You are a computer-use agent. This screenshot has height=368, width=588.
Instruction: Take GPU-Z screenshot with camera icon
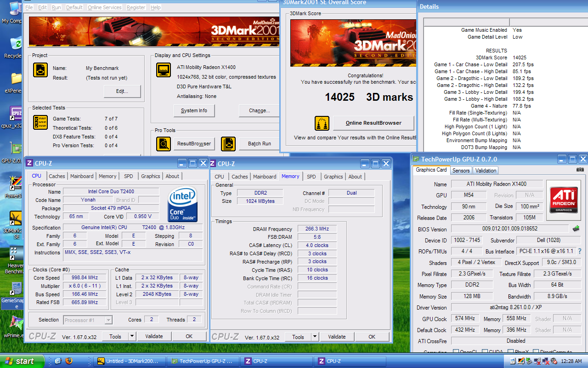pyautogui.click(x=580, y=170)
